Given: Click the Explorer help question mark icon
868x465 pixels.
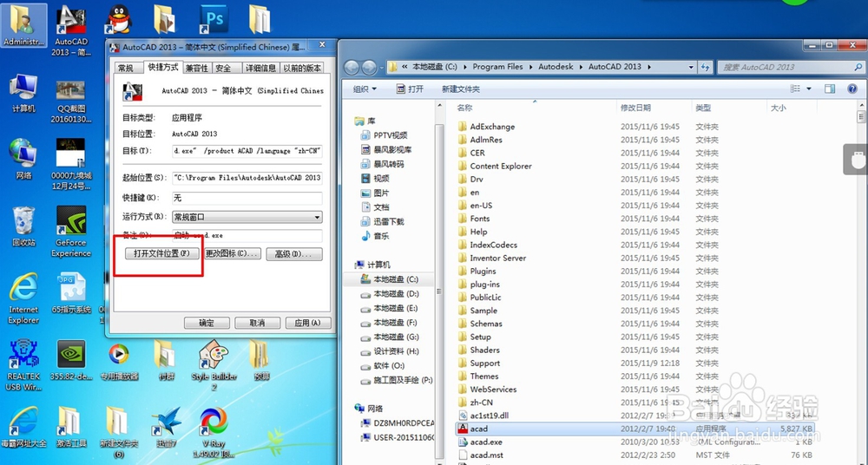Looking at the screenshot, I should (x=852, y=88).
